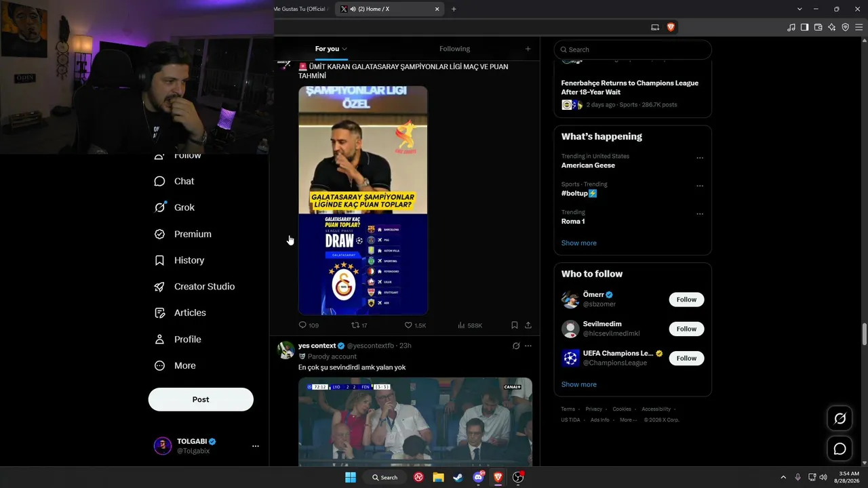This screenshot has width=868, height=488.
Task: Like the post with 1.5K likes
Action: tap(415, 325)
